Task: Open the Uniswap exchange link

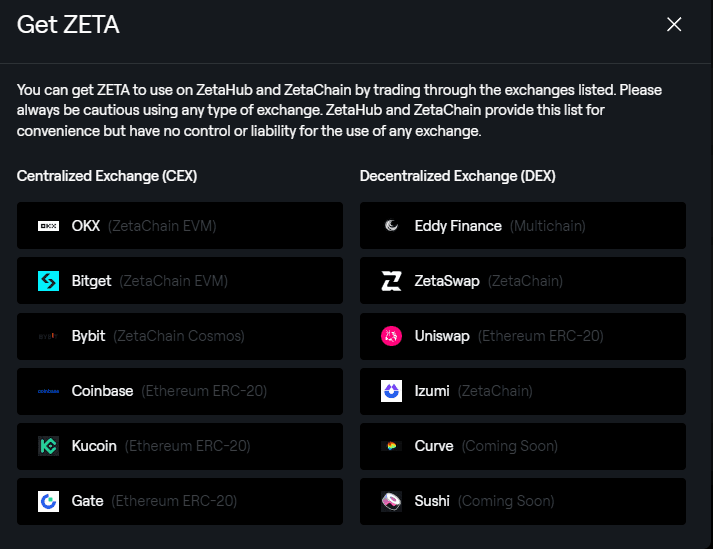Action: (523, 336)
